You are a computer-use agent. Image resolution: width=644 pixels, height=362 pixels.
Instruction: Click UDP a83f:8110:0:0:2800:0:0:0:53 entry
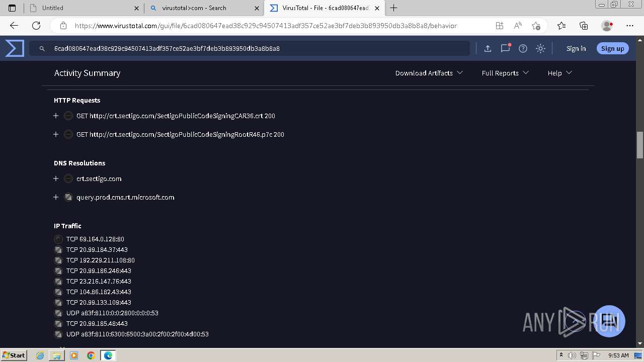(112, 313)
